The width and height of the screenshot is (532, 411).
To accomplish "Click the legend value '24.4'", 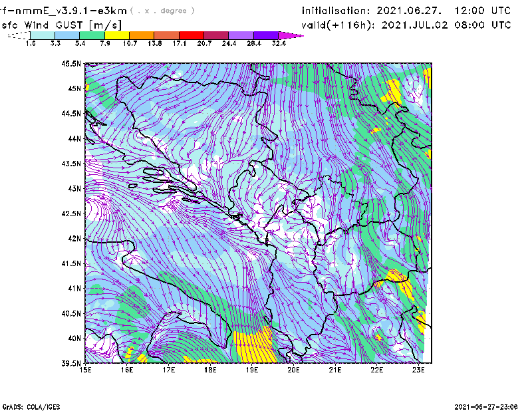I will pos(229,43).
